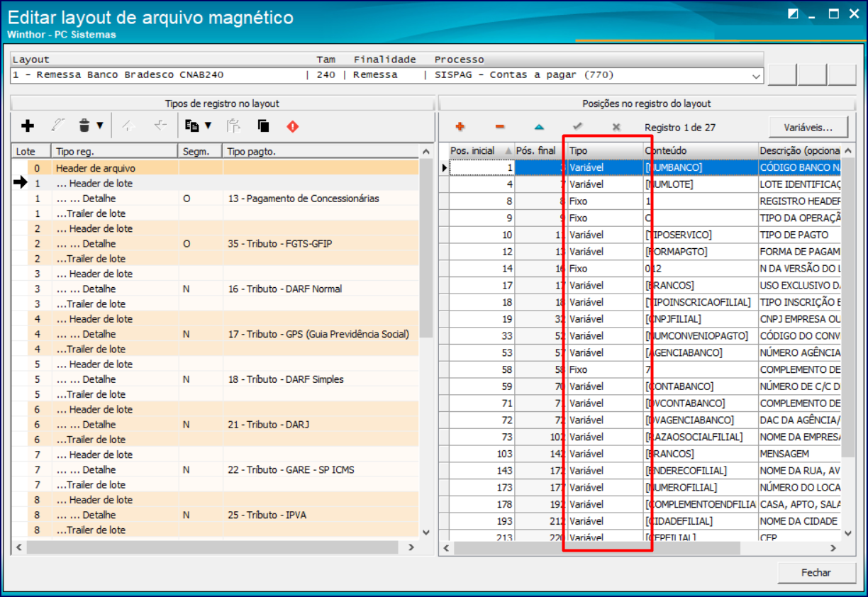Click the second blank button next to Layout combo
The width and height of the screenshot is (868, 597).
tap(813, 75)
